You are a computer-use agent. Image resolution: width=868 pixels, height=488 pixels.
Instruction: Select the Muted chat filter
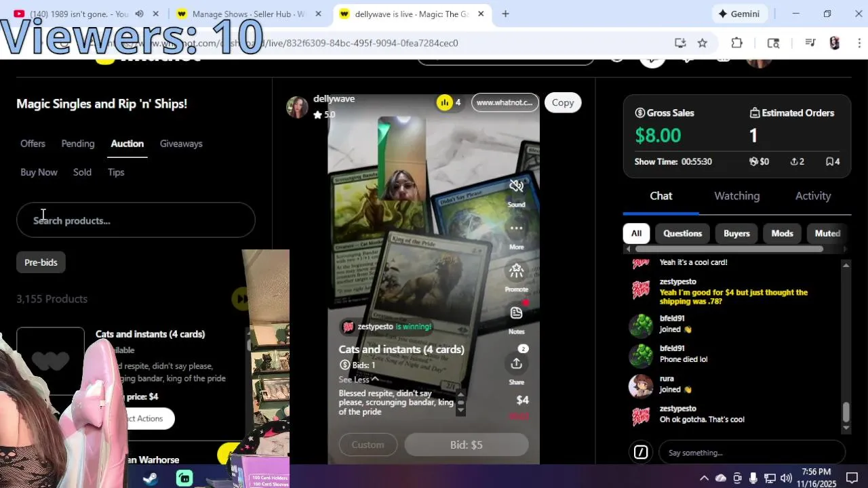(827, 233)
